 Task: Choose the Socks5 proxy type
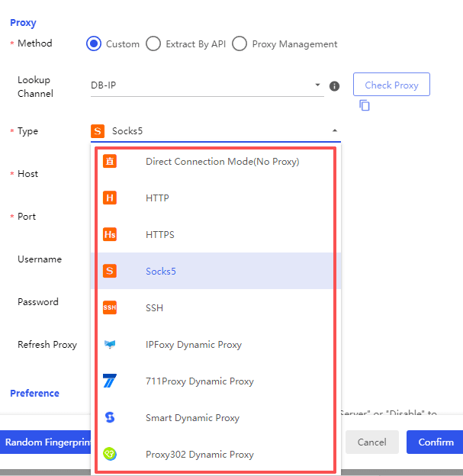(216, 271)
